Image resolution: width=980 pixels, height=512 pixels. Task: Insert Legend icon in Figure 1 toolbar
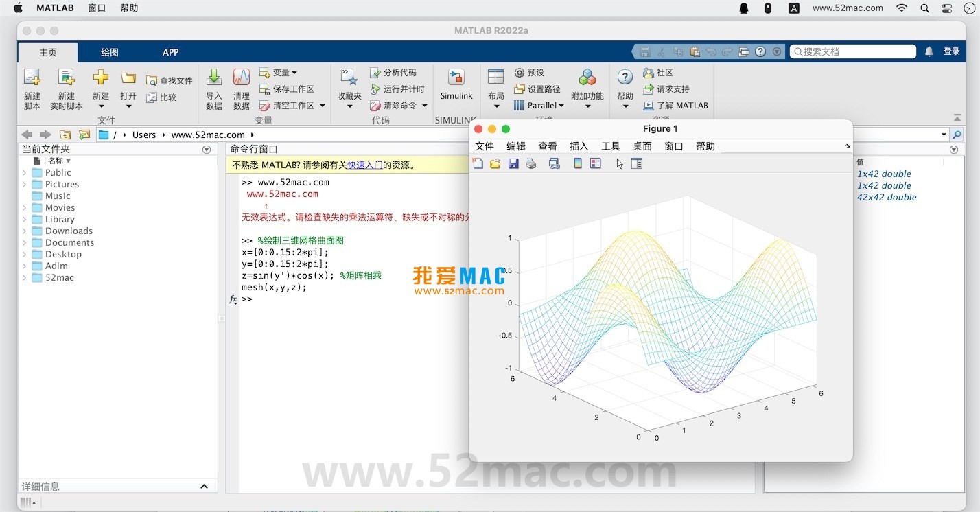[596, 163]
